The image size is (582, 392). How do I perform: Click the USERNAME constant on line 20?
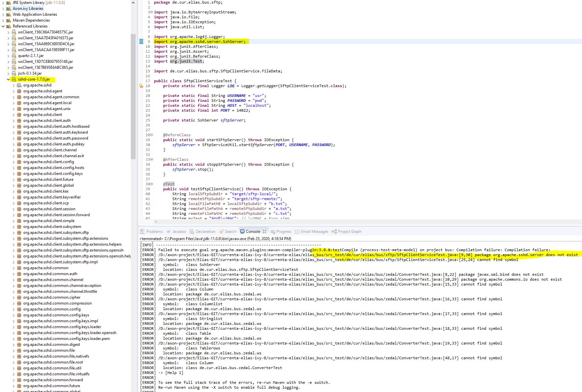[x=237, y=96]
